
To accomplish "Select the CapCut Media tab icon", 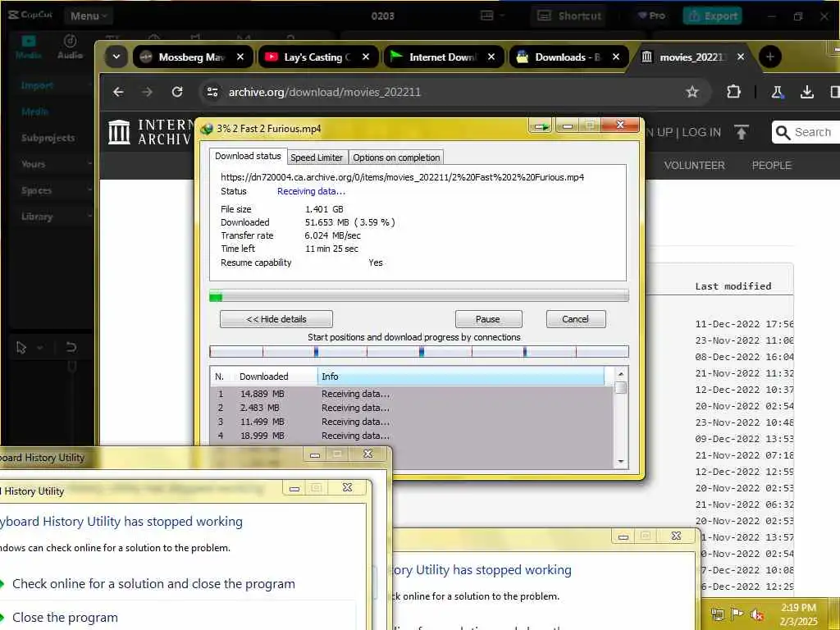I will click(28, 47).
